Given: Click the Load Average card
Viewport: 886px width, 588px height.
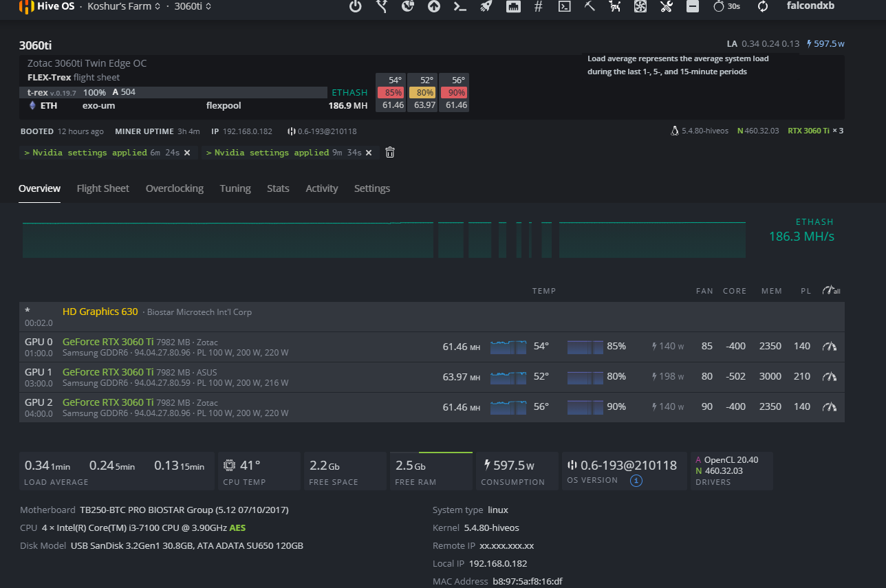Looking at the screenshot, I should tap(116, 471).
